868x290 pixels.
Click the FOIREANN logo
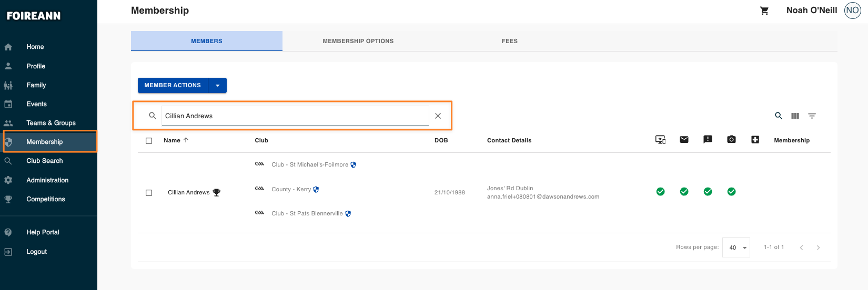[x=34, y=16]
